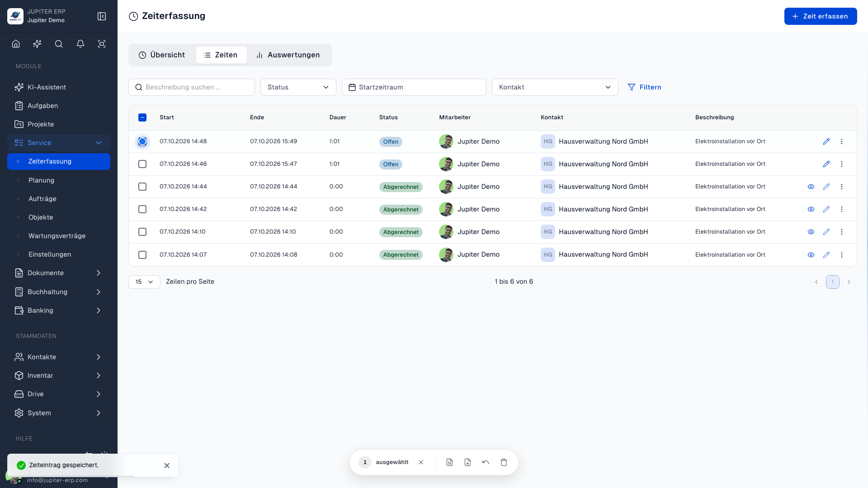Open the Status filter dropdown
The height and width of the screenshot is (488, 868).
(x=298, y=87)
